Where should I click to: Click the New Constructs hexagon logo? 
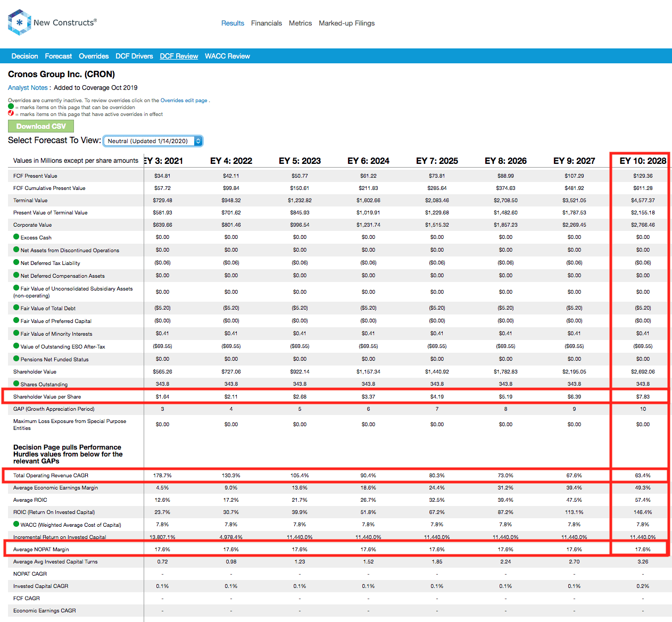coord(19,22)
